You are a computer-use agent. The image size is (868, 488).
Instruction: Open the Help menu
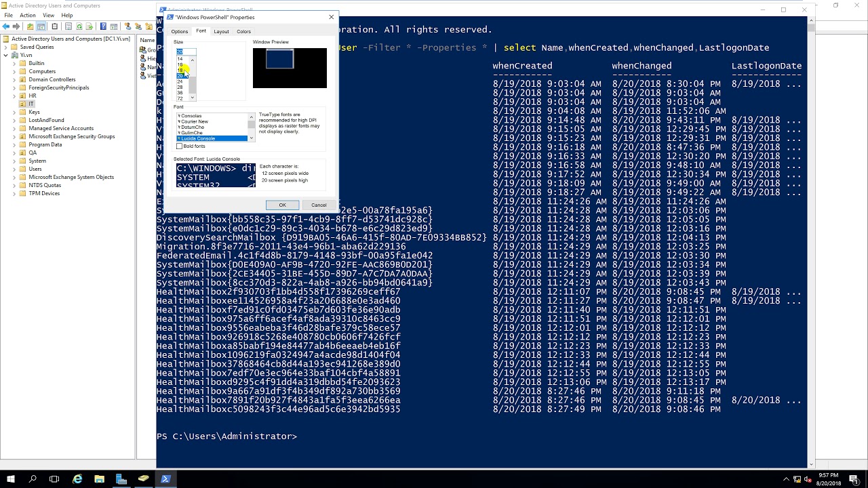click(67, 15)
